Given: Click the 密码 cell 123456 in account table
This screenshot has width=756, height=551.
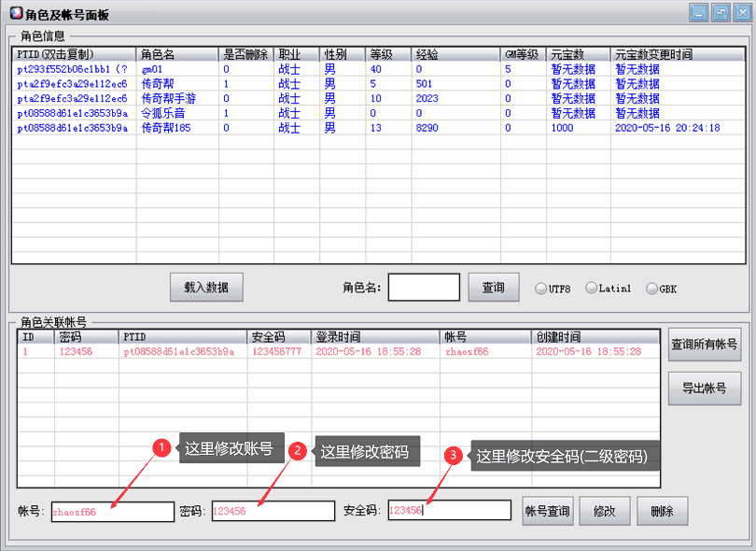Looking at the screenshot, I should pyautogui.click(x=76, y=351).
